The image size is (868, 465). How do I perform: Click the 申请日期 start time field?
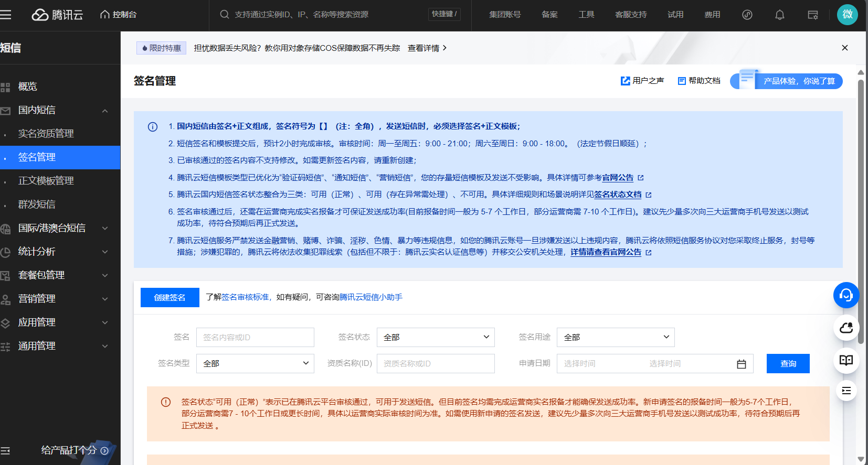pyautogui.click(x=580, y=363)
